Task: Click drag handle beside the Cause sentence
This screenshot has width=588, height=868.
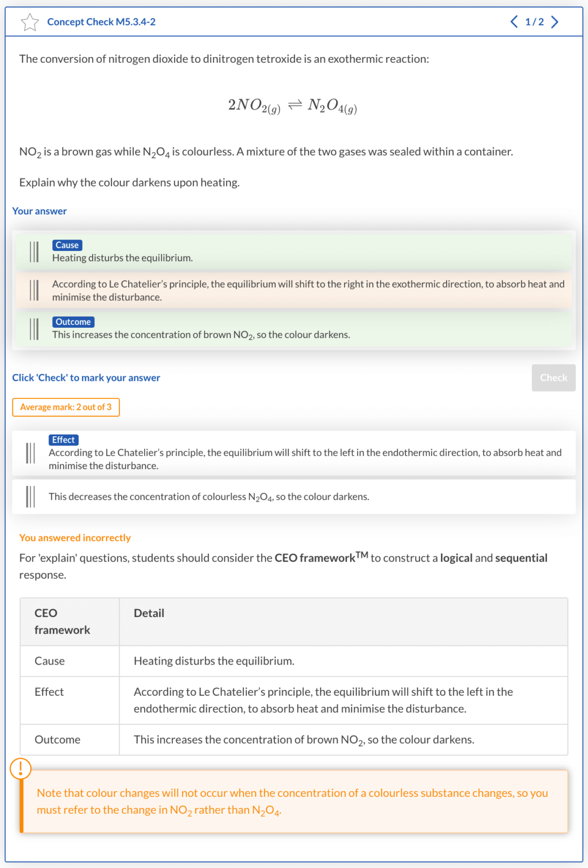Action: pos(34,251)
